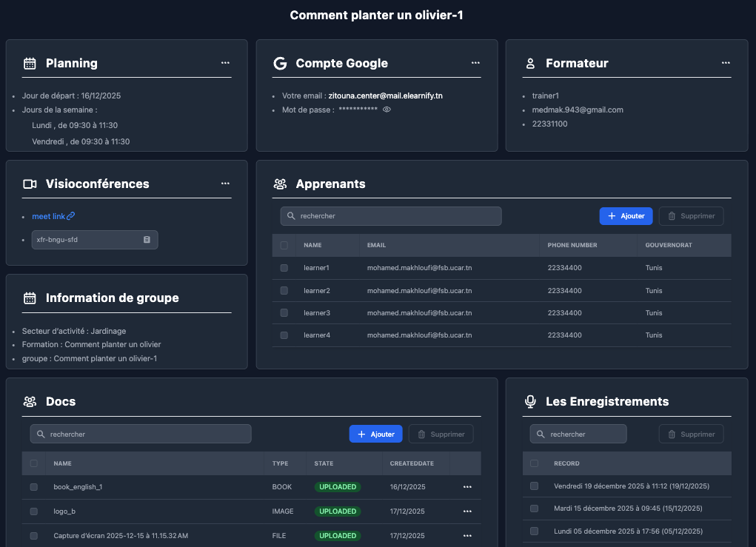Open the Visioconférences card options menu
The width and height of the screenshot is (756, 547).
point(225,183)
